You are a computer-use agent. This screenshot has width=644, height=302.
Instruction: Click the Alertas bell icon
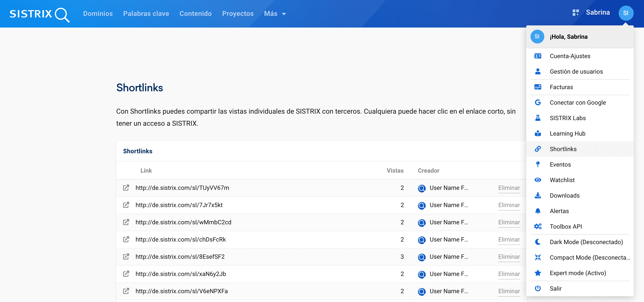coord(537,211)
